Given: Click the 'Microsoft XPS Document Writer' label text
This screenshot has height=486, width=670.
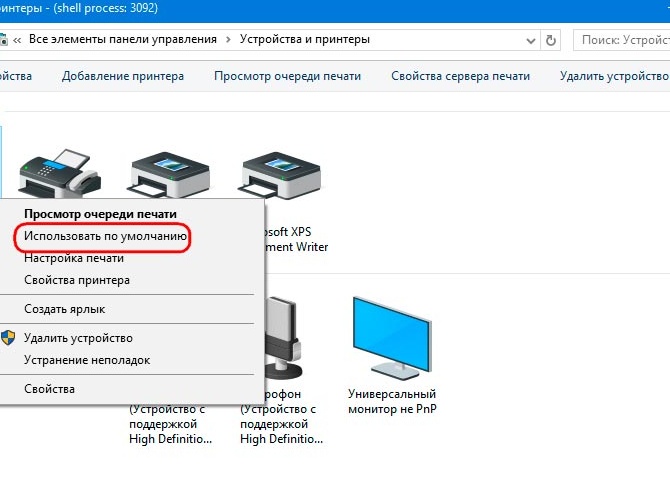Looking at the screenshot, I should pos(295,239).
